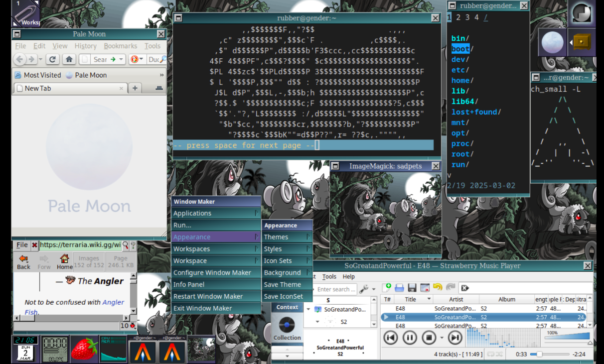
Task: Click Save Theme in Appearance menu
Action: pos(282,284)
